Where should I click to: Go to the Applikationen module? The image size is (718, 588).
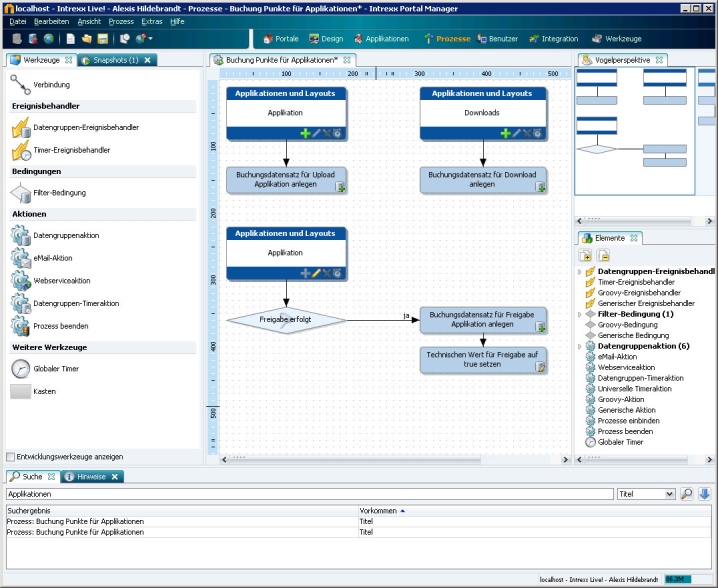click(x=381, y=39)
